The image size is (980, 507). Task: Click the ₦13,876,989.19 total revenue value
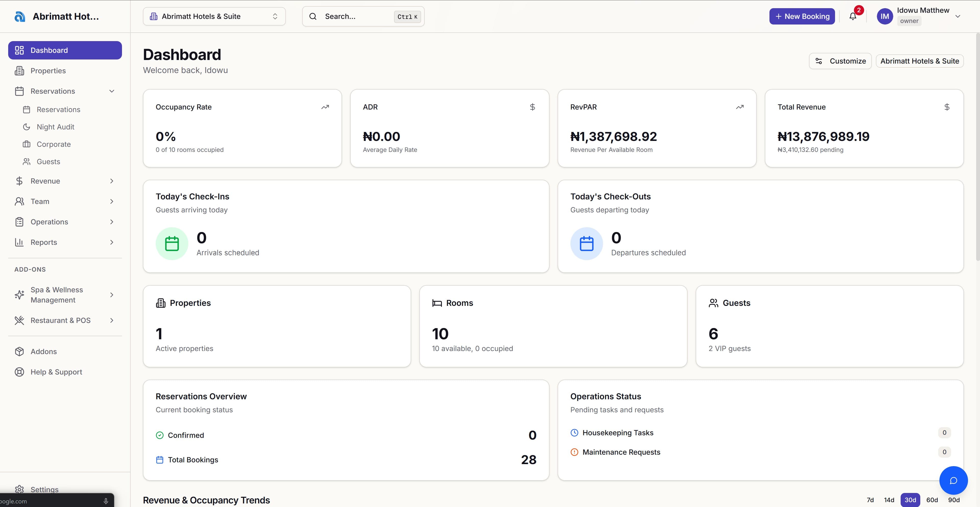[823, 136]
